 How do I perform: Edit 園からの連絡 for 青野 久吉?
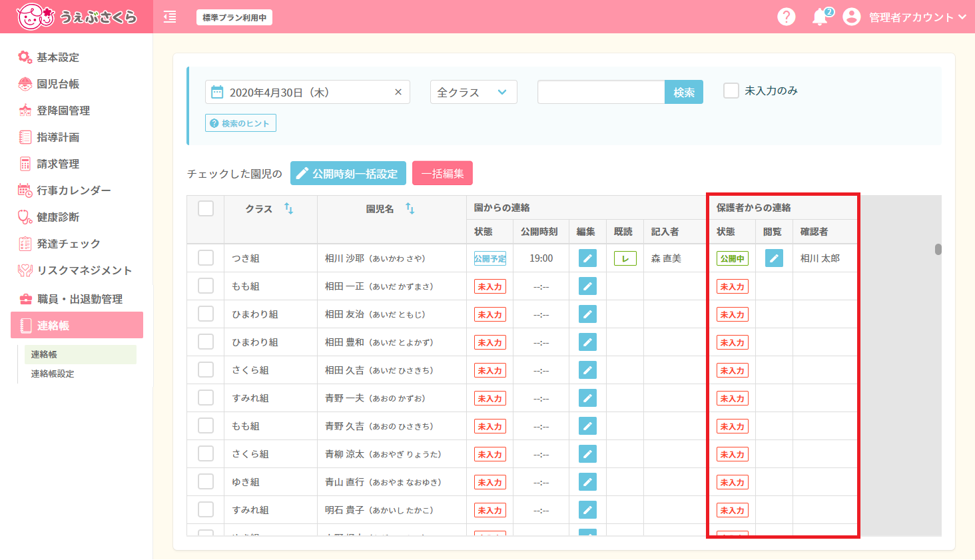click(587, 425)
